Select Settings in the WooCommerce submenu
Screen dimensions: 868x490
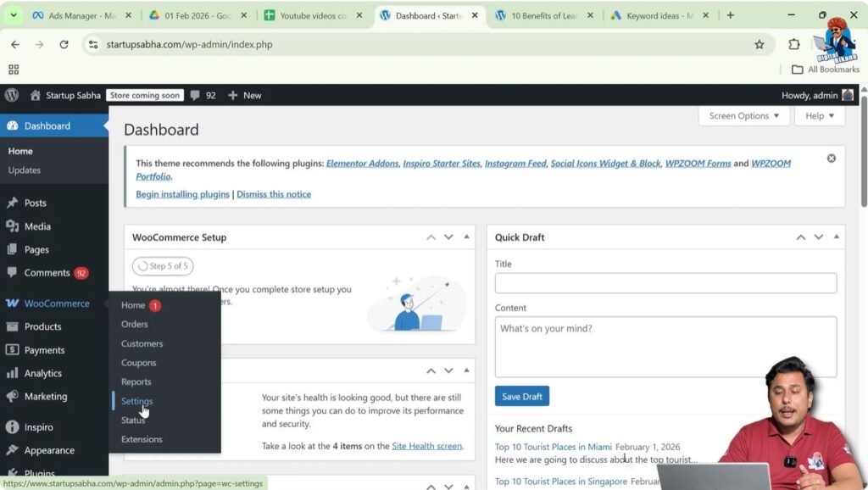136,400
